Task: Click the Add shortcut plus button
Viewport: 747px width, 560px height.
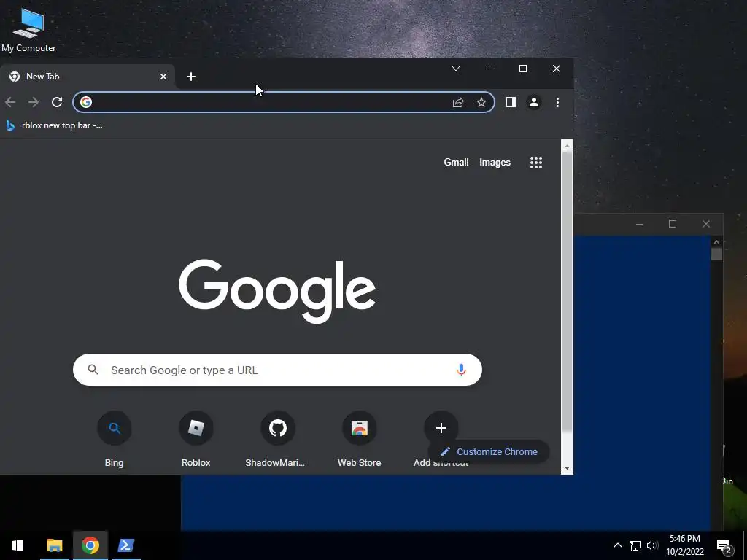Action: pyautogui.click(x=441, y=427)
